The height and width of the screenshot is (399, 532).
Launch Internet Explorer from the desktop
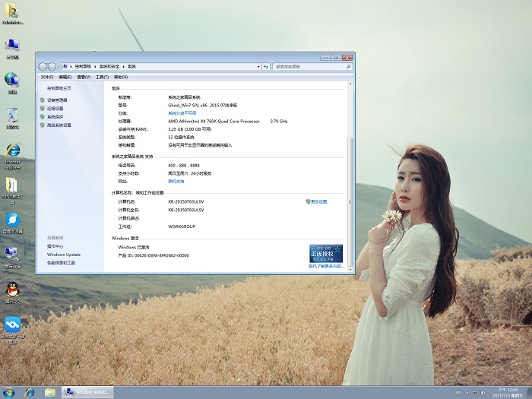(x=13, y=151)
